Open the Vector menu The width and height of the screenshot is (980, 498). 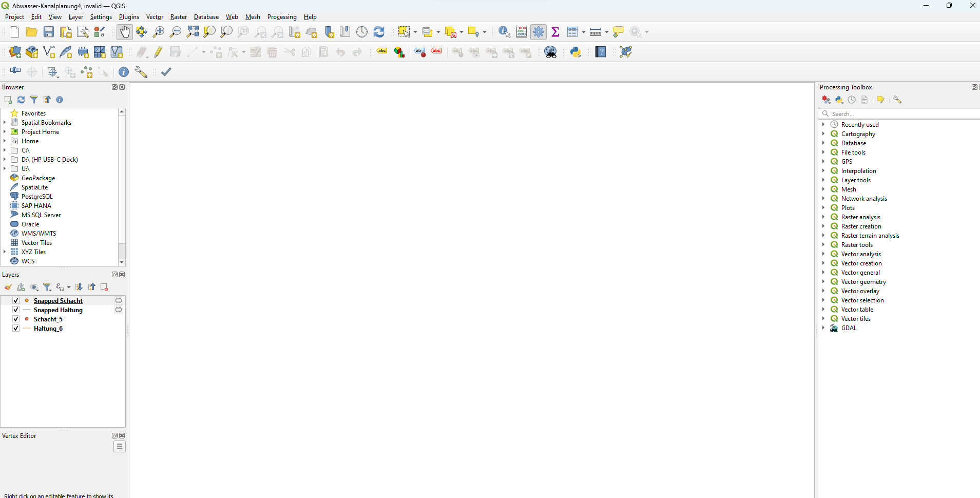(154, 17)
